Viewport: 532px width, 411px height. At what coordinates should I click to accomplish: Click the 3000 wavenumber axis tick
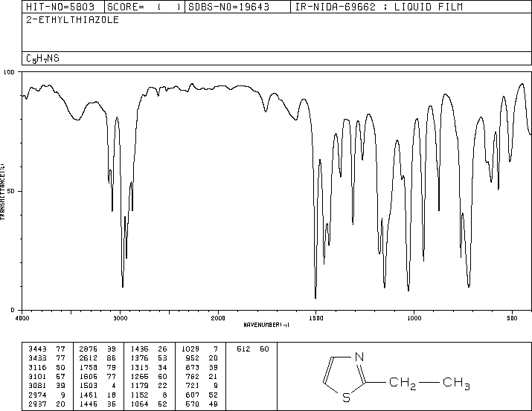(x=120, y=318)
